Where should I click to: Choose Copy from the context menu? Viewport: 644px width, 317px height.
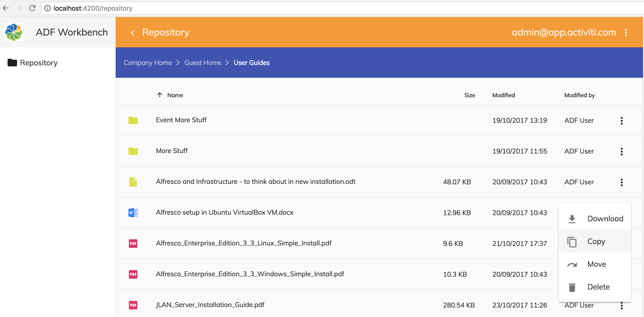(595, 241)
